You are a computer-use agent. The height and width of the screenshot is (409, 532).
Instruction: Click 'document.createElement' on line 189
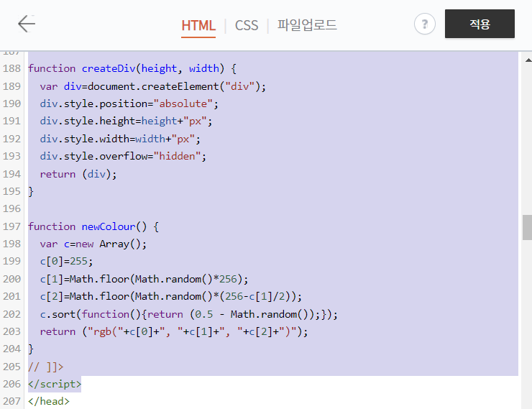153,86
